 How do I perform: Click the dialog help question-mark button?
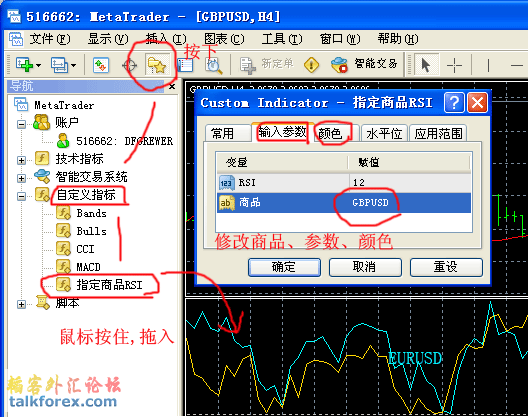coord(454,102)
